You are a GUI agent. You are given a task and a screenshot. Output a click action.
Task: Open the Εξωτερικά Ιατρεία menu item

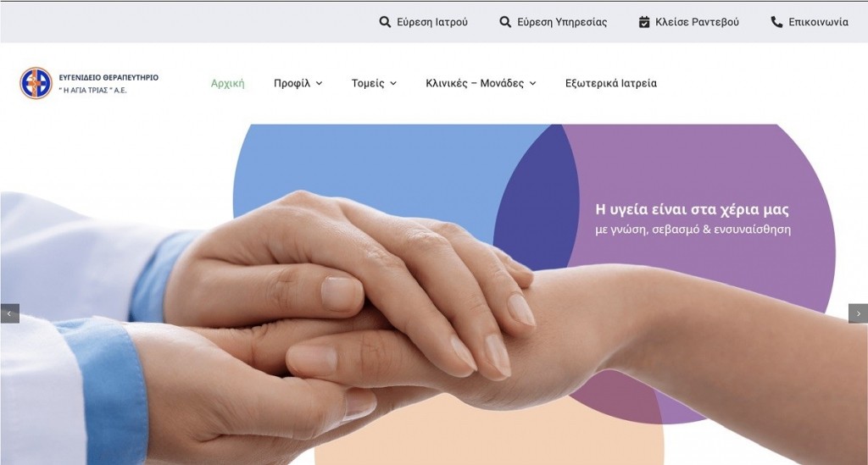(610, 84)
